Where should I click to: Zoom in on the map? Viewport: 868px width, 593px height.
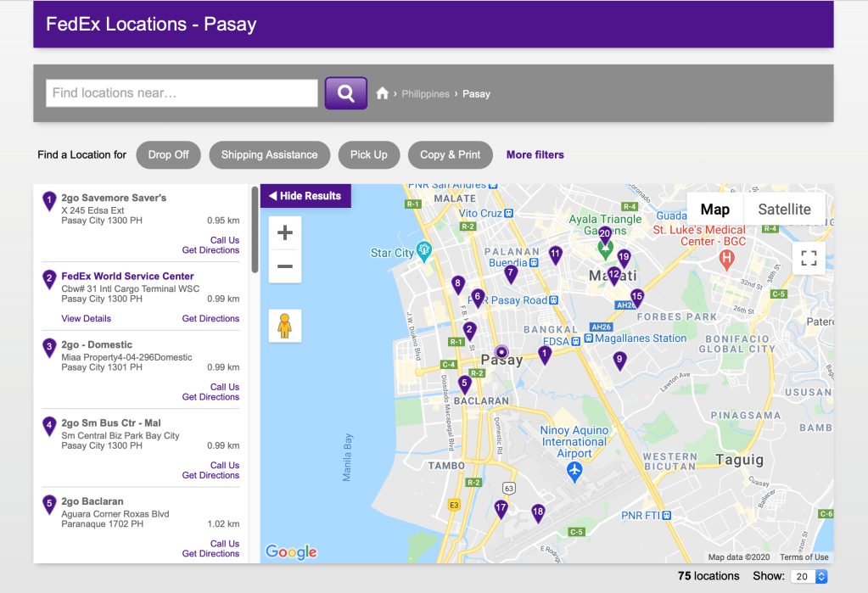click(285, 232)
